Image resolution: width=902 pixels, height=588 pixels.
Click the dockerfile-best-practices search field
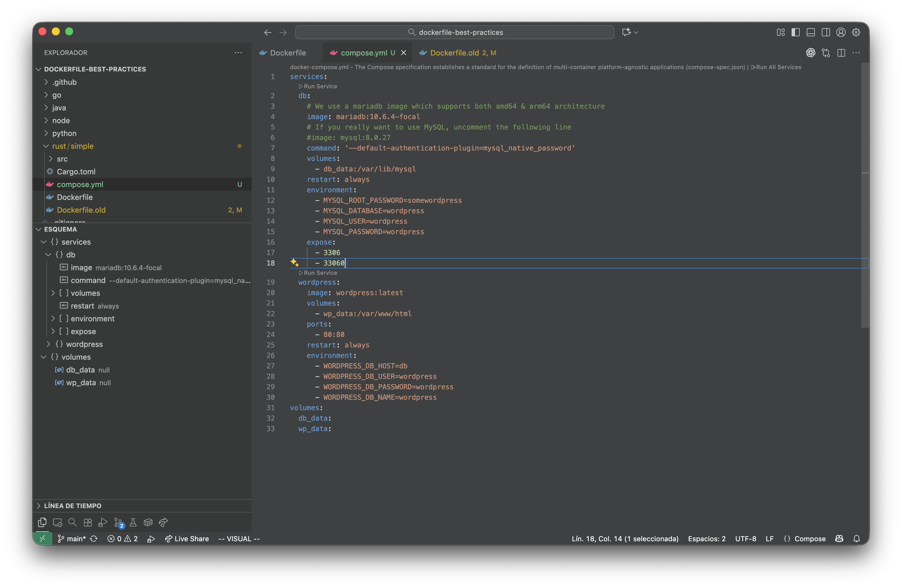[454, 32]
